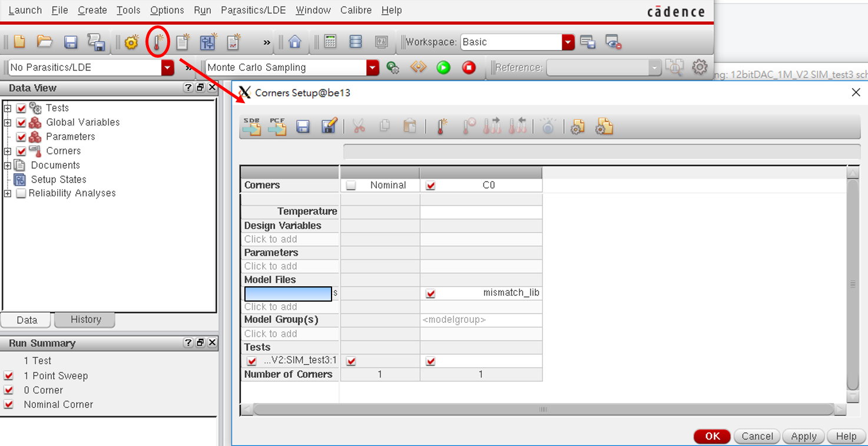
Task: Open the Launch menu
Action: coord(25,10)
